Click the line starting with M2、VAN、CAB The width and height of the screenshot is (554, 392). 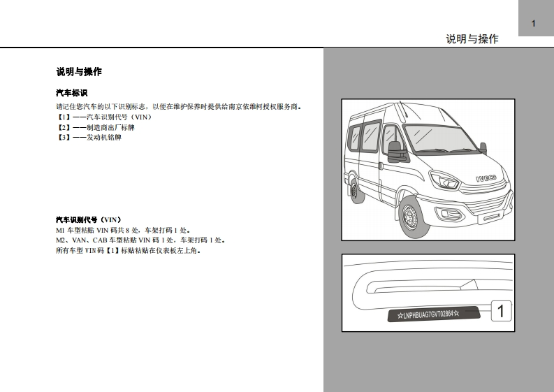click(x=140, y=240)
